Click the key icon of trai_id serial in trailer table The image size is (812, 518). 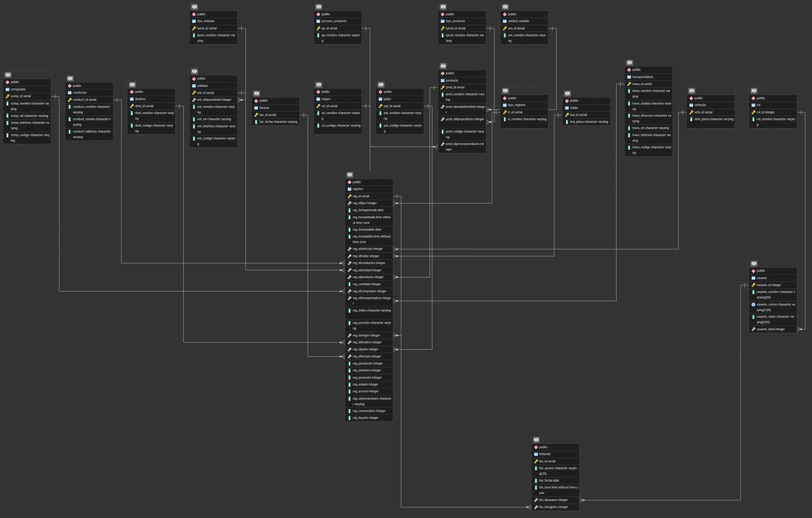pyautogui.click(x=567, y=114)
